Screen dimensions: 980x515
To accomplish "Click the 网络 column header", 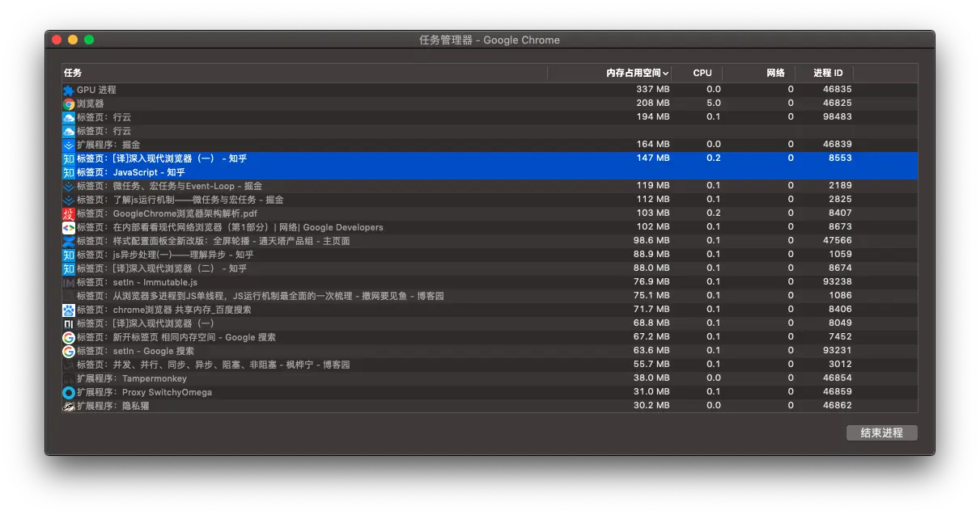I will (775, 73).
